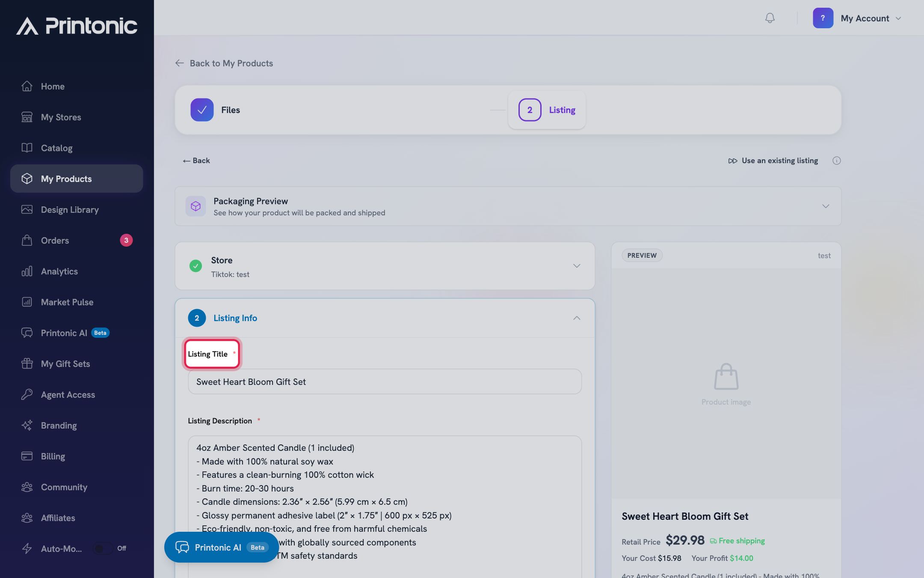Open Community page
The height and width of the screenshot is (578, 924).
tap(77, 487)
